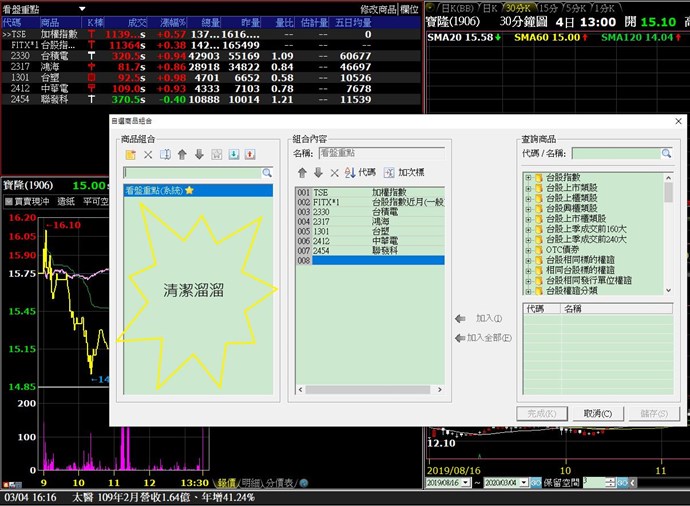
Task: Expand the 台股上市類股 folder
Action: [529, 189]
